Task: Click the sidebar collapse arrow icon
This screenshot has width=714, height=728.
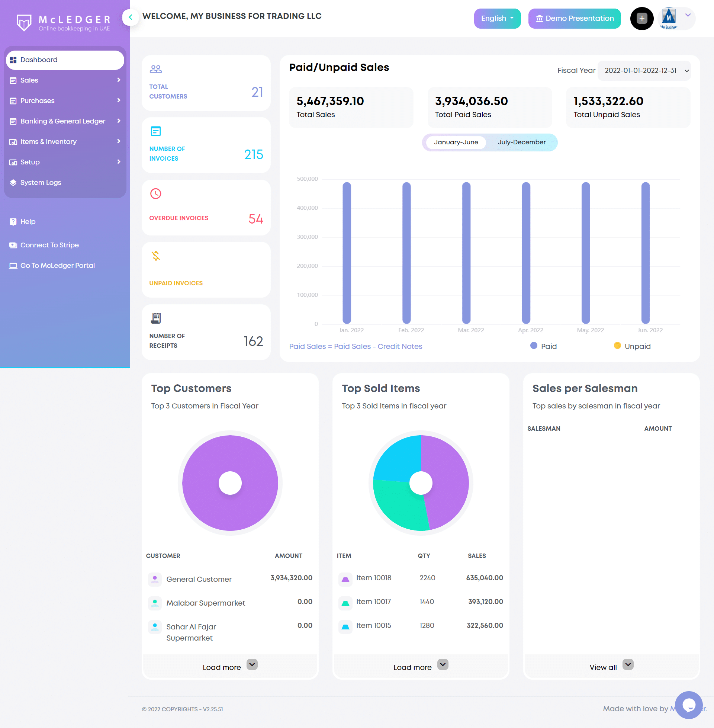Action: pyautogui.click(x=131, y=17)
